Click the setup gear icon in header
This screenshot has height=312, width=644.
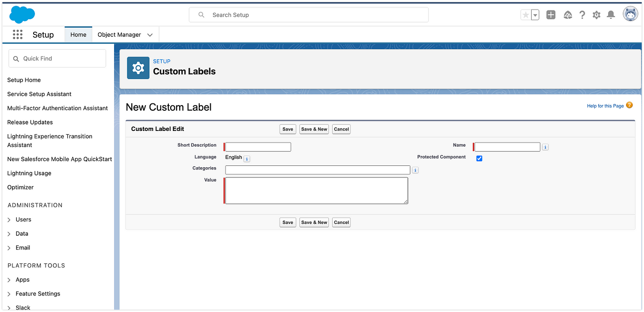[597, 15]
